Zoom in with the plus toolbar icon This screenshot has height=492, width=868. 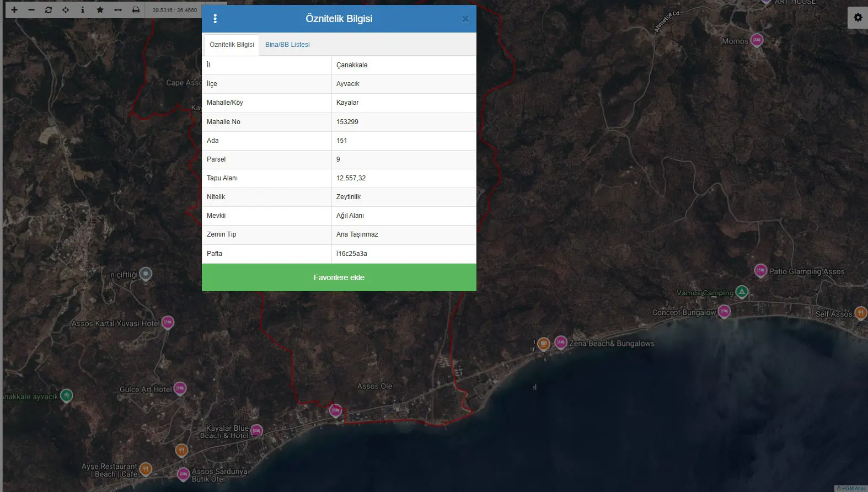[14, 10]
